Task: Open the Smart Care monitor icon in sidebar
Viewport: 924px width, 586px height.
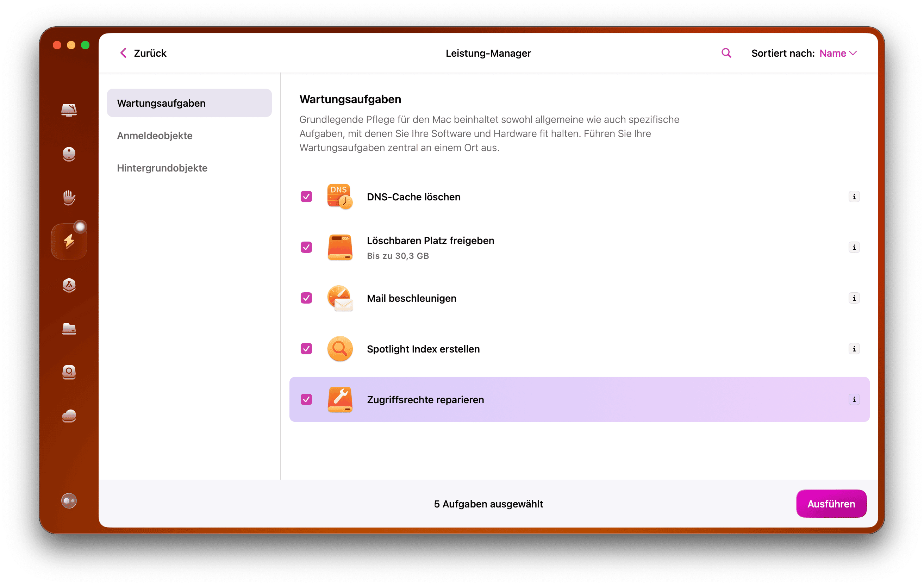Action: coord(69,111)
